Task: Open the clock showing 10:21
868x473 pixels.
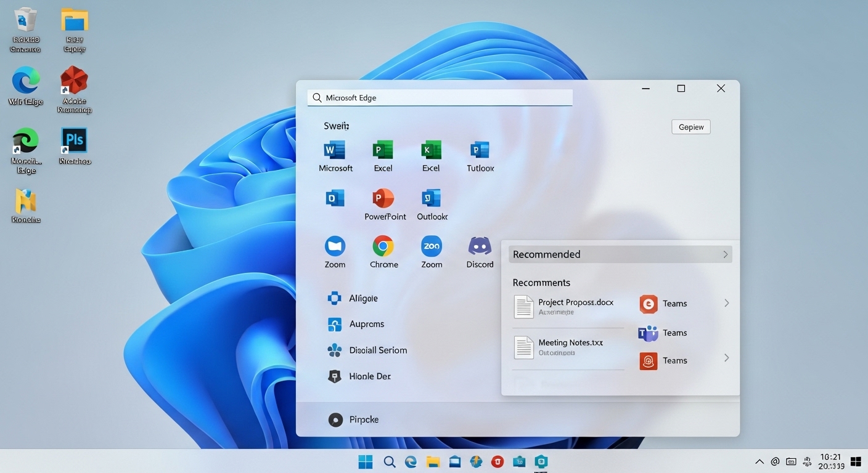Action: 830,461
